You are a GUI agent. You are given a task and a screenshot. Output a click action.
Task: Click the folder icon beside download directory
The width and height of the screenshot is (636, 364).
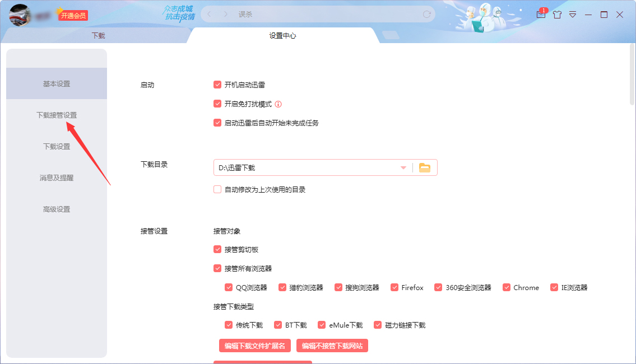pos(424,167)
